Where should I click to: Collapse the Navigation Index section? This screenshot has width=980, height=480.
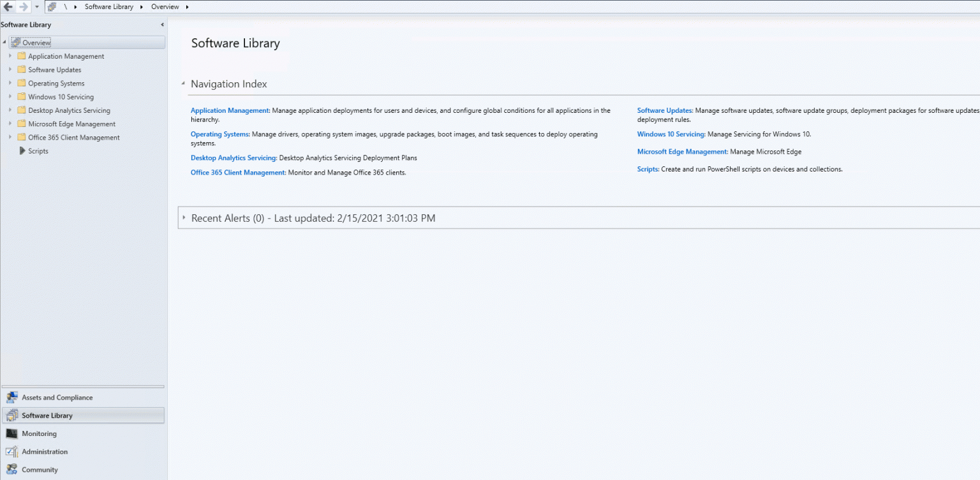182,83
